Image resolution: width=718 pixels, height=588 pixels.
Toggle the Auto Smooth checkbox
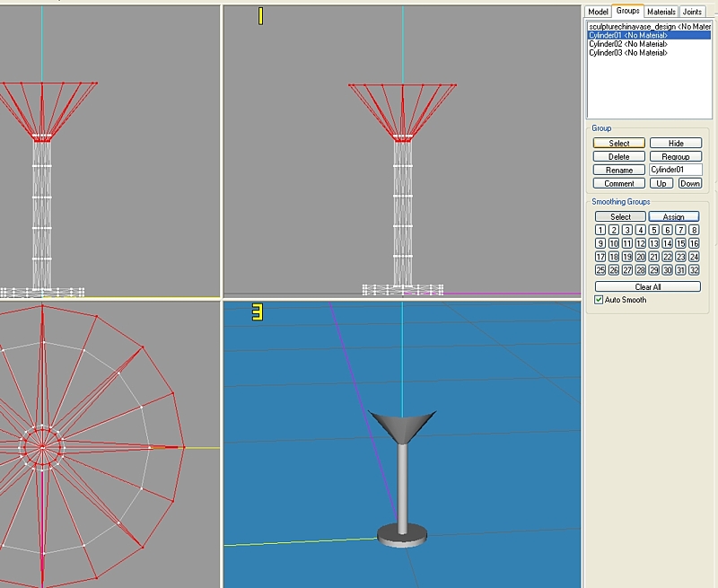tap(600, 300)
